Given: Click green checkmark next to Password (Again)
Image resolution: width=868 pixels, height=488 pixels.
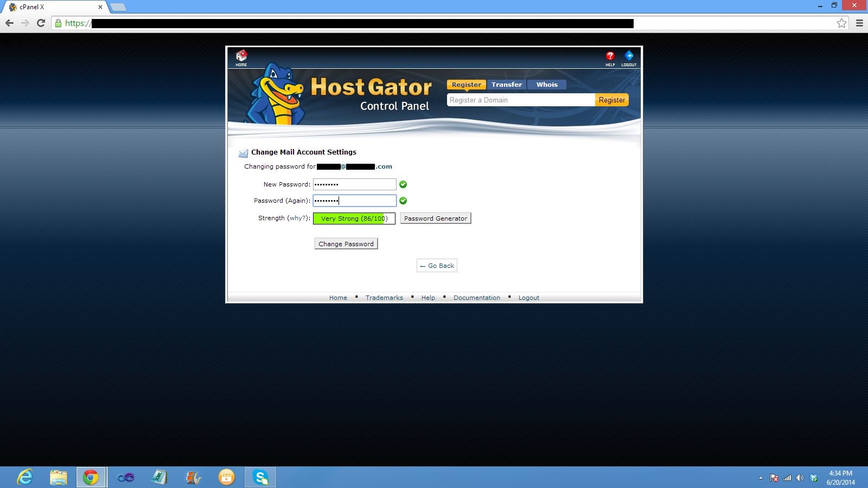Looking at the screenshot, I should [403, 201].
